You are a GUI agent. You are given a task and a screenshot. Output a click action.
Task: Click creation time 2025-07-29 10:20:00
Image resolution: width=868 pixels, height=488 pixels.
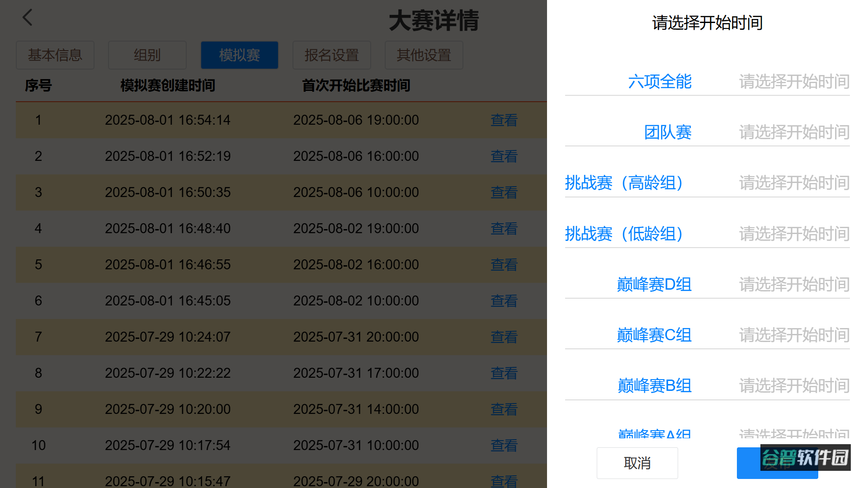pyautogui.click(x=168, y=409)
